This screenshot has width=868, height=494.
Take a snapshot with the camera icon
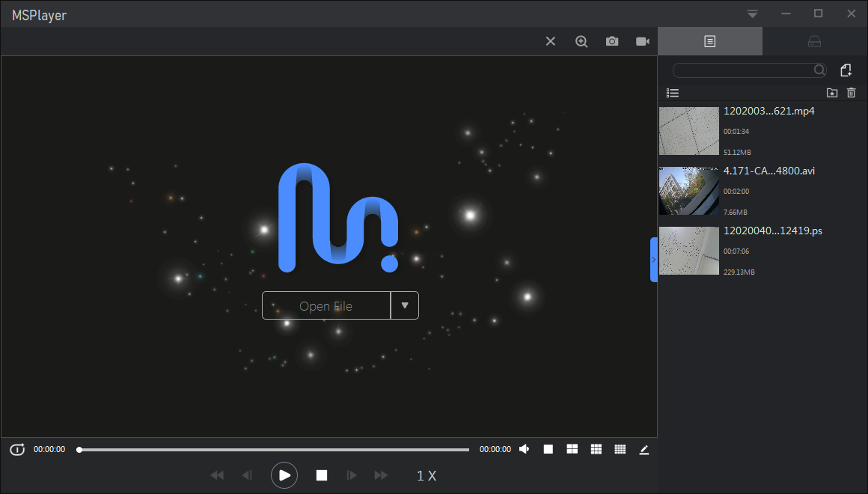(x=611, y=41)
